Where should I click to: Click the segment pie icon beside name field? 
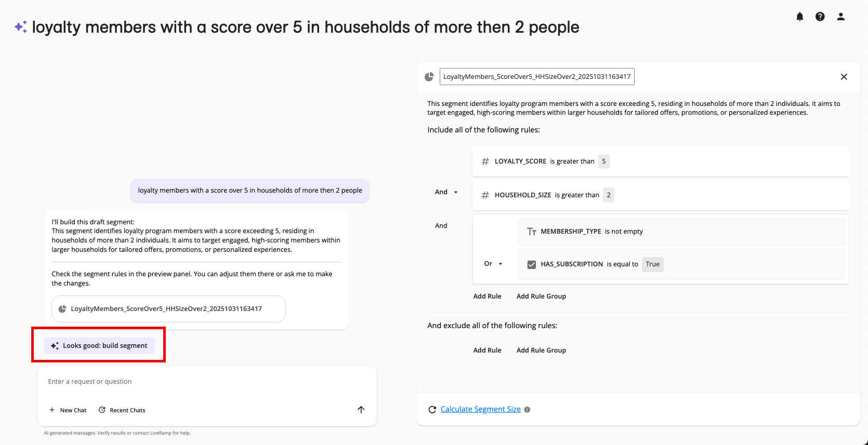(x=429, y=77)
